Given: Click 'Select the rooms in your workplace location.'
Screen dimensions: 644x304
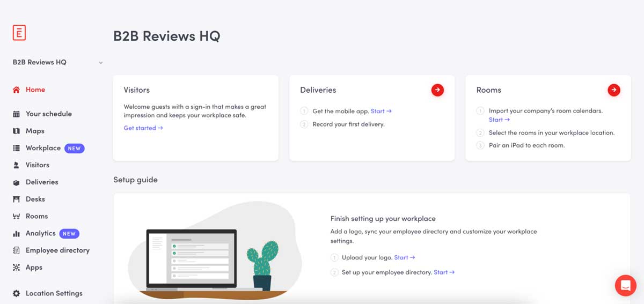Looking at the screenshot, I should (x=552, y=133).
